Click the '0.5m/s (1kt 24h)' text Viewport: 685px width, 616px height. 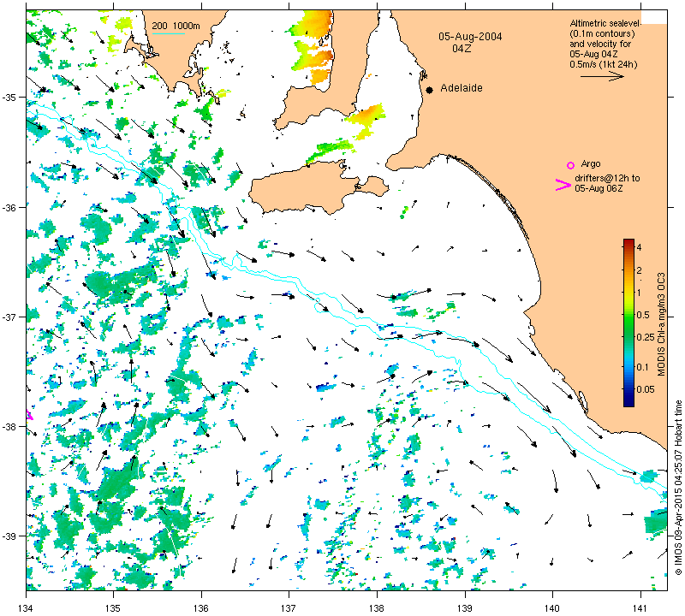604,65
